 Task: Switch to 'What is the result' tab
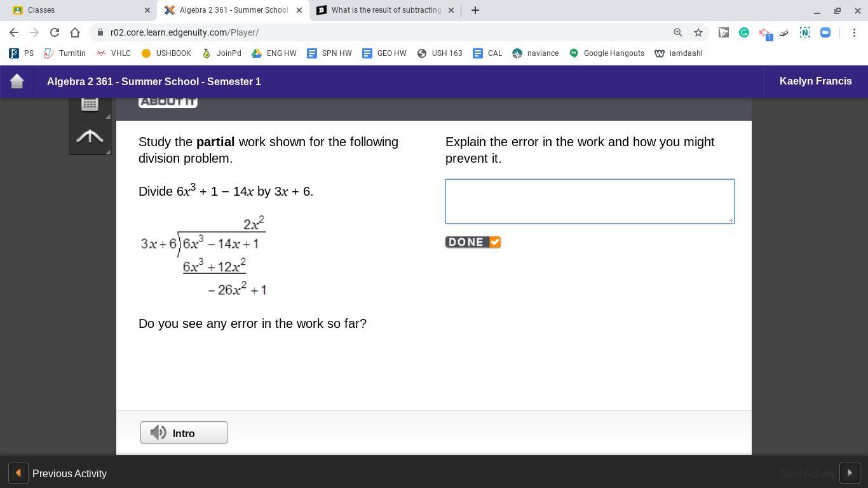pyautogui.click(x=386, y=10)
